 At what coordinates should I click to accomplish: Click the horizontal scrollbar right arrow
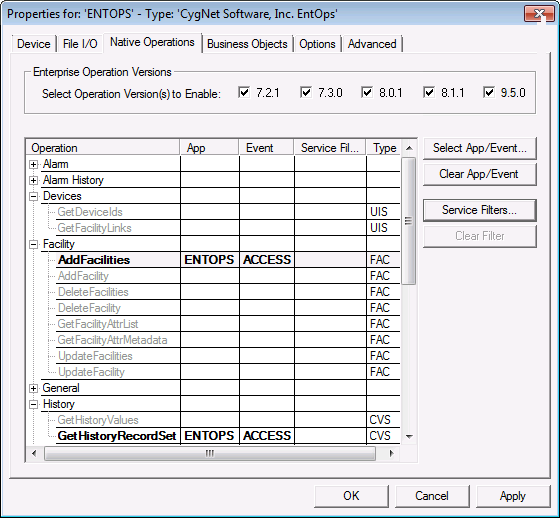click(x=391, y=454)
